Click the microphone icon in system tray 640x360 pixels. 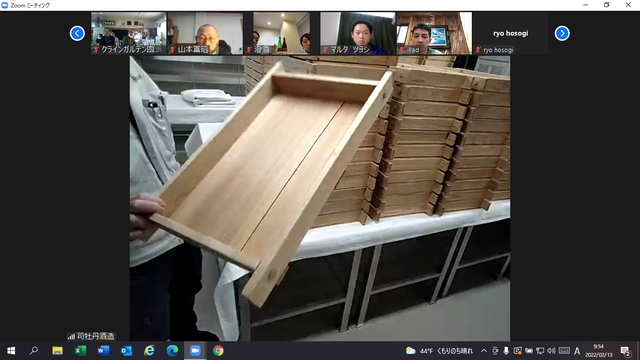506,351
